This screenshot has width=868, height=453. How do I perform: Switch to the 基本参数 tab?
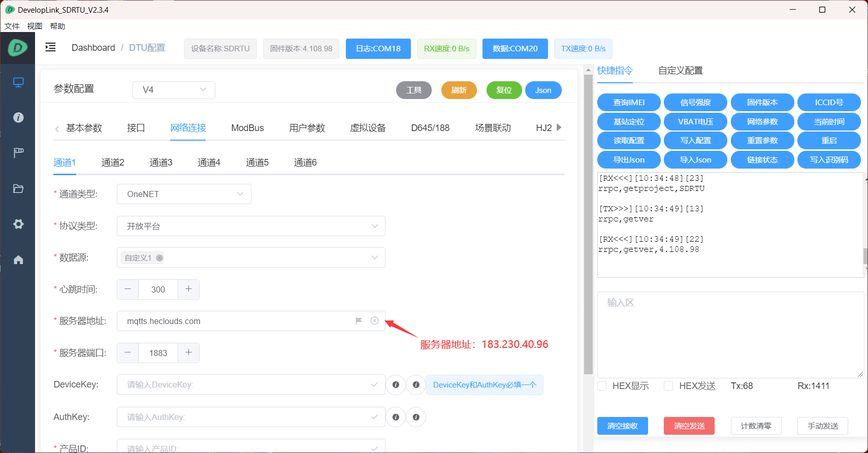(x=84, y=128)
